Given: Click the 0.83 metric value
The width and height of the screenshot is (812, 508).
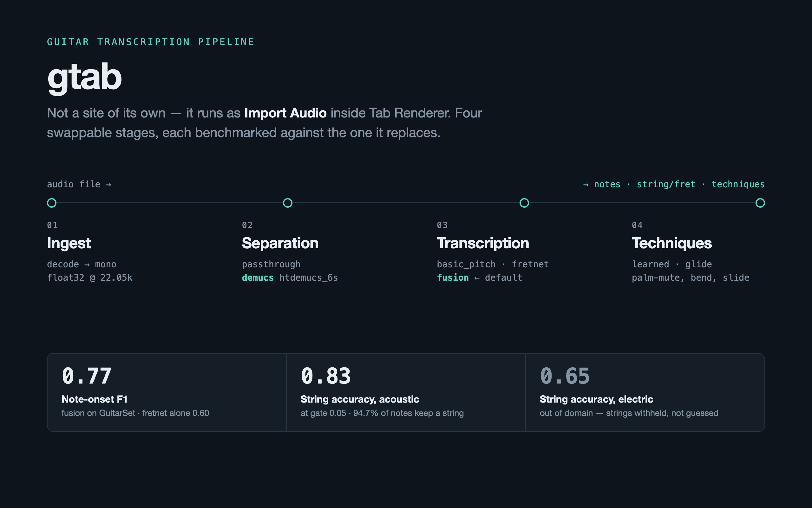Looking at the screenshot, I should [x=325, y=376].
